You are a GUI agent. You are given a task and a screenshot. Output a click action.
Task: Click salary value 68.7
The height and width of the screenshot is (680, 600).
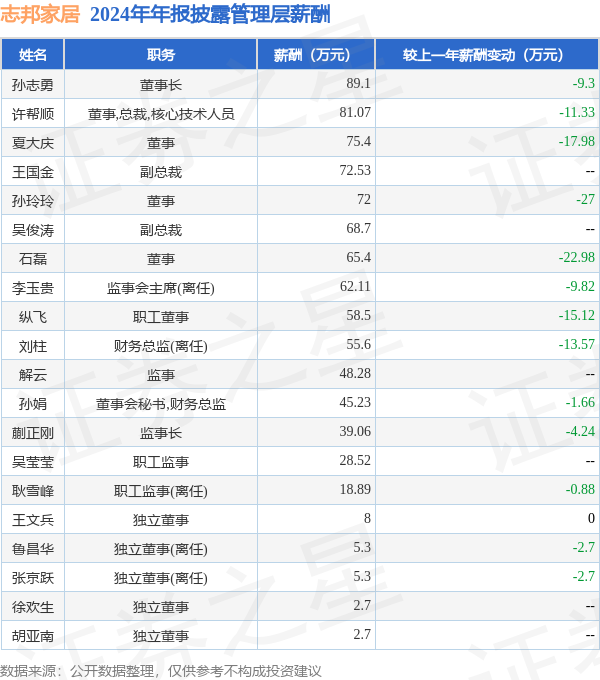click(359, 229)
